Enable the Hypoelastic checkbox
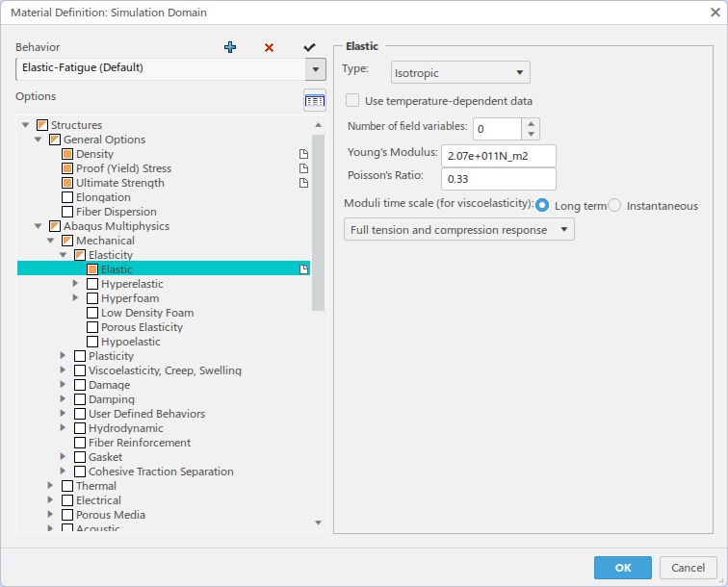Viewport: 728px width, 587px height. (92, 342)
